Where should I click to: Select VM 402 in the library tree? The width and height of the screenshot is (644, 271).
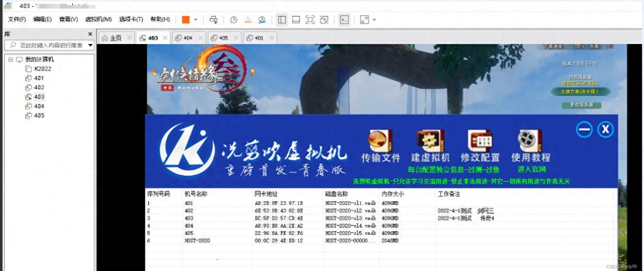pos(39,87)
